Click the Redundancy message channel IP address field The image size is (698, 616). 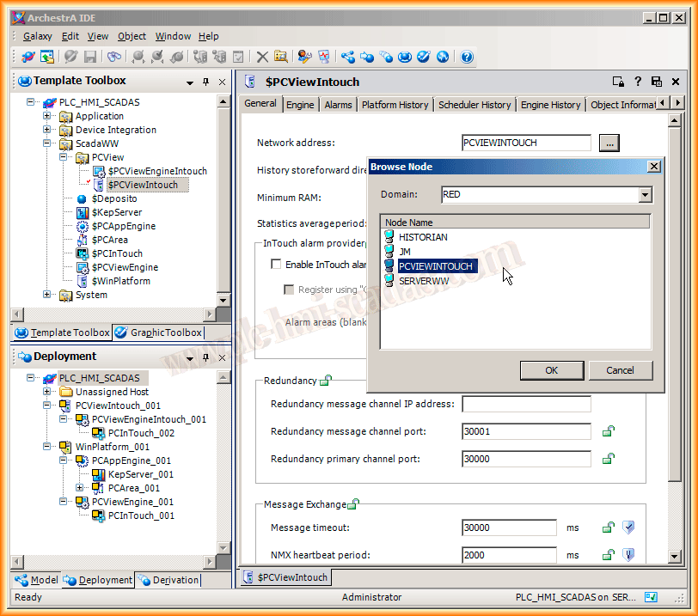526,404
